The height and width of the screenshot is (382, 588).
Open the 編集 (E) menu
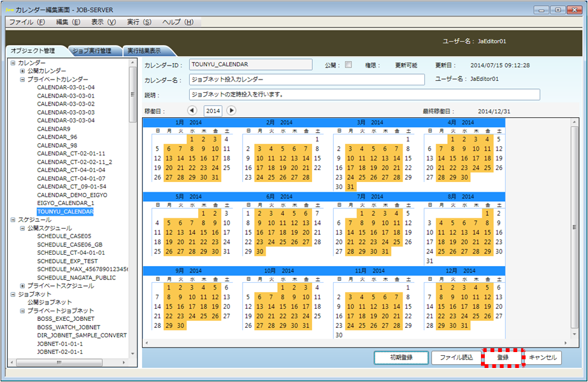(x=68, y=22)
